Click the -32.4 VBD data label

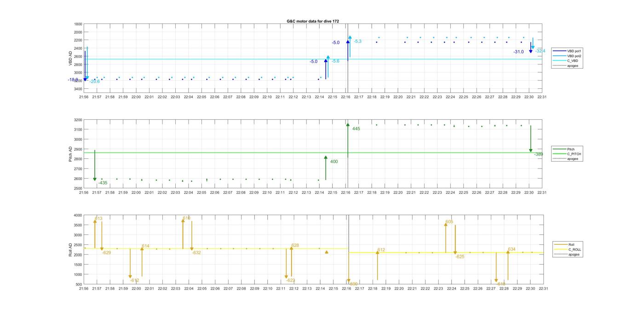click(x=540, y=51)
